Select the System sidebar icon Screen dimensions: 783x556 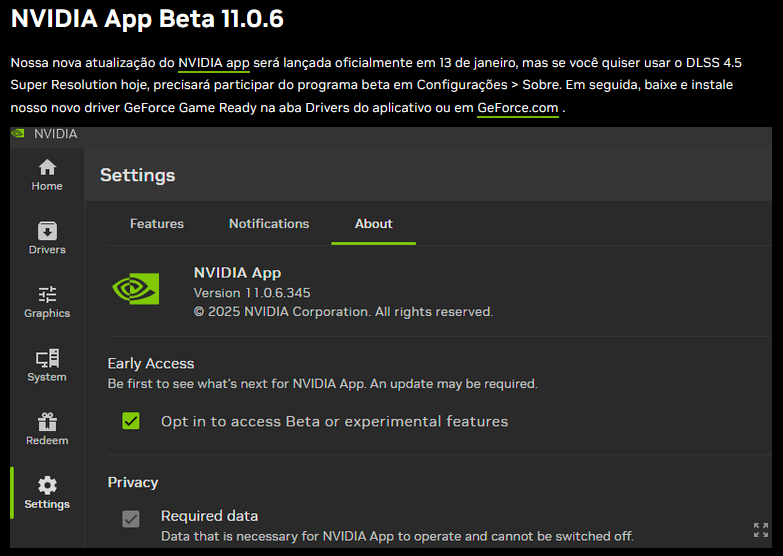pos(47,358)
